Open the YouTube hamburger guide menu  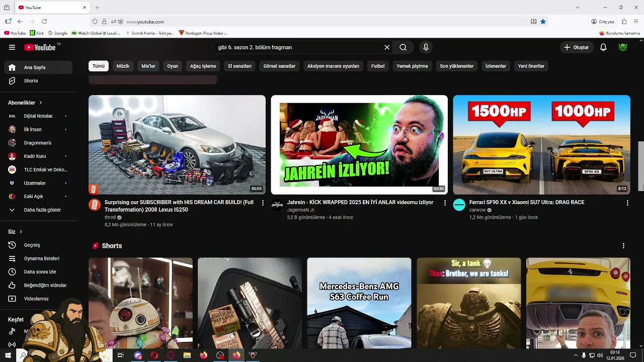pyautogui.click(x=12, y=47)
